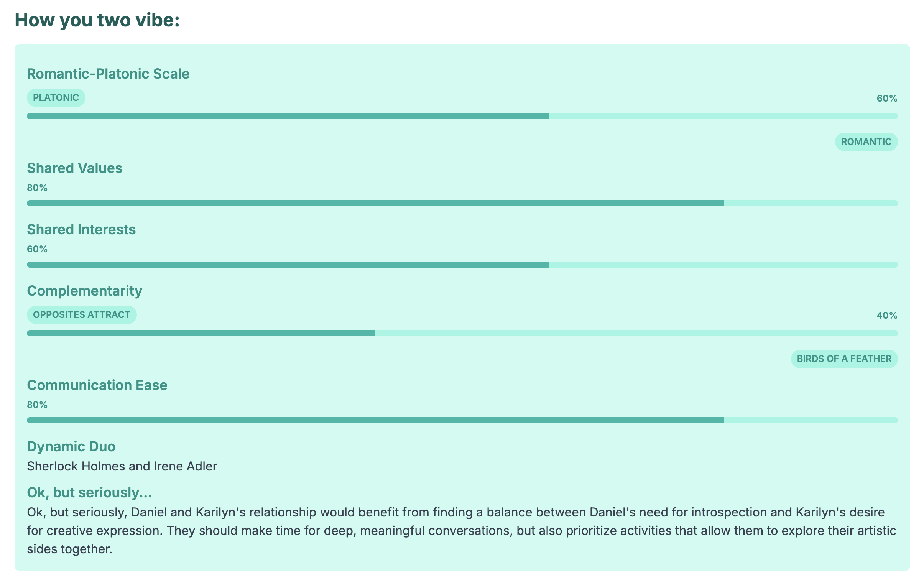Click the ROMANTIC label badge
Screen dimensions: 924x579
tap(866, 142)
